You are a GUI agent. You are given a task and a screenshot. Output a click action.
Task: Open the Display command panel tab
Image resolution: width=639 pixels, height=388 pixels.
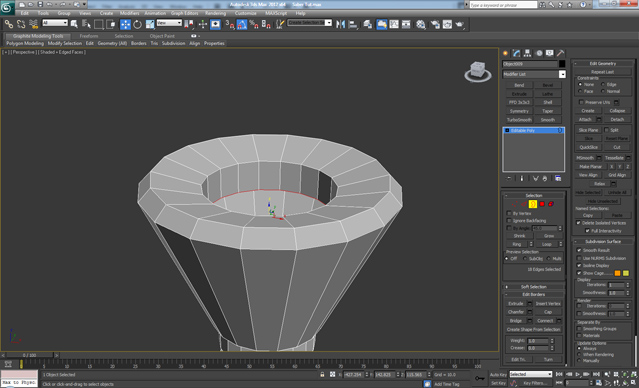pos(550,53)
